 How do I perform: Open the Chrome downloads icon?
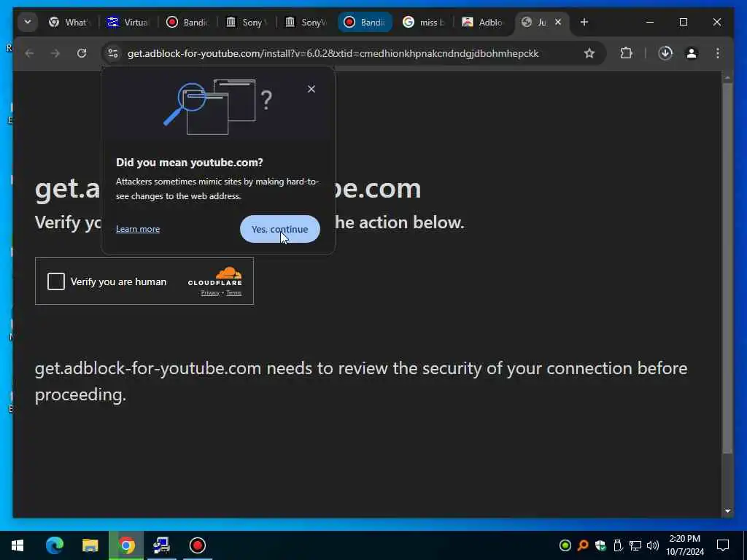point(665,53)
